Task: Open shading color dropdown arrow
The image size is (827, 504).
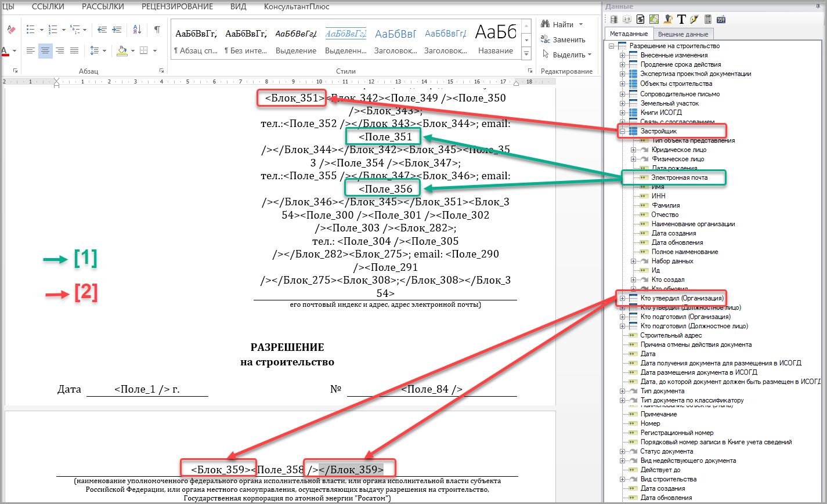Action: (x=133, y=52)
